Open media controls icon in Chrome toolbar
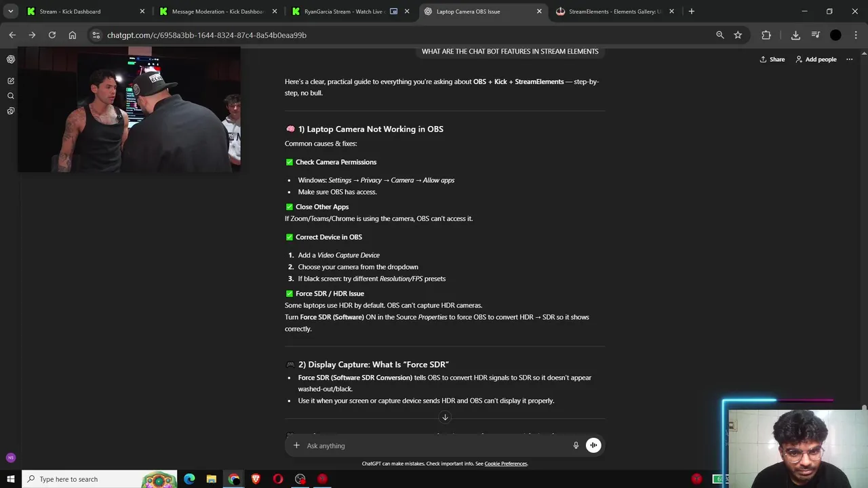Screen dimensions: 868x488 (x=816, y=35)
